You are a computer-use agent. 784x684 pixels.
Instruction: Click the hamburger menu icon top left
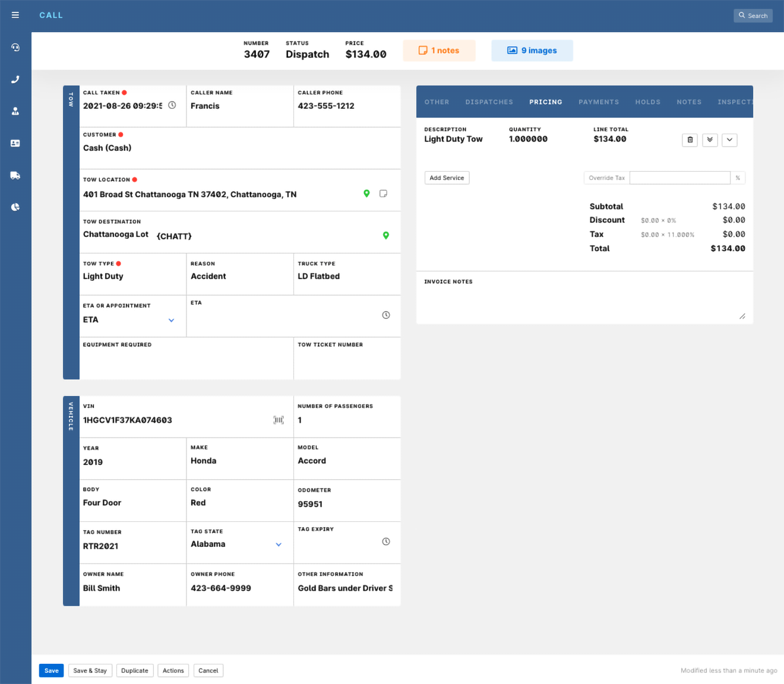point(15,15)
